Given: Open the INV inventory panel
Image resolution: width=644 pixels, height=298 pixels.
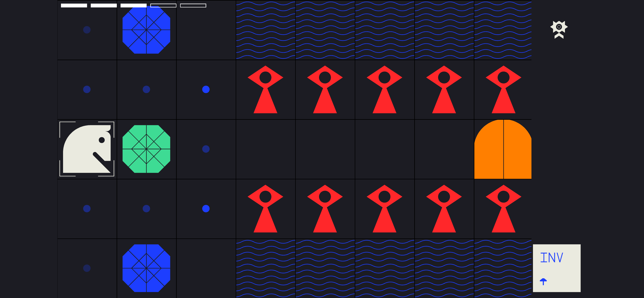Looking at the screenshot, I should click(557, 268).
